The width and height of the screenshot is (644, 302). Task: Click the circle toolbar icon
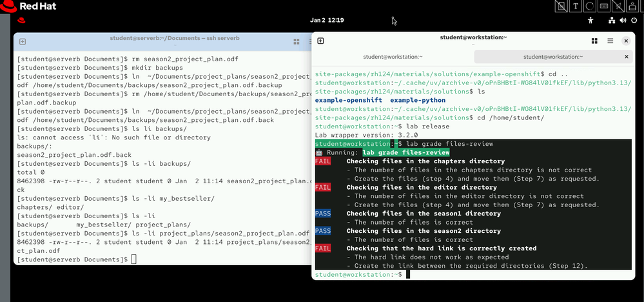589,6
